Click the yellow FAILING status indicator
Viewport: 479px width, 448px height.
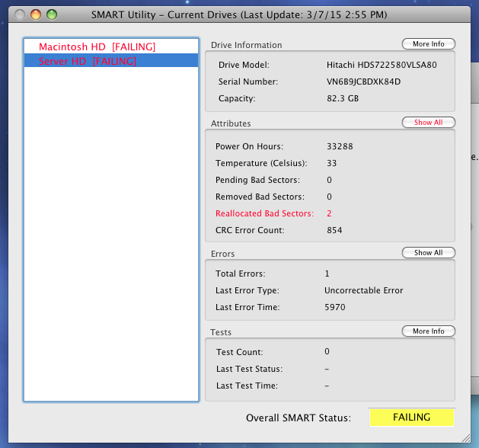[411, 417]
